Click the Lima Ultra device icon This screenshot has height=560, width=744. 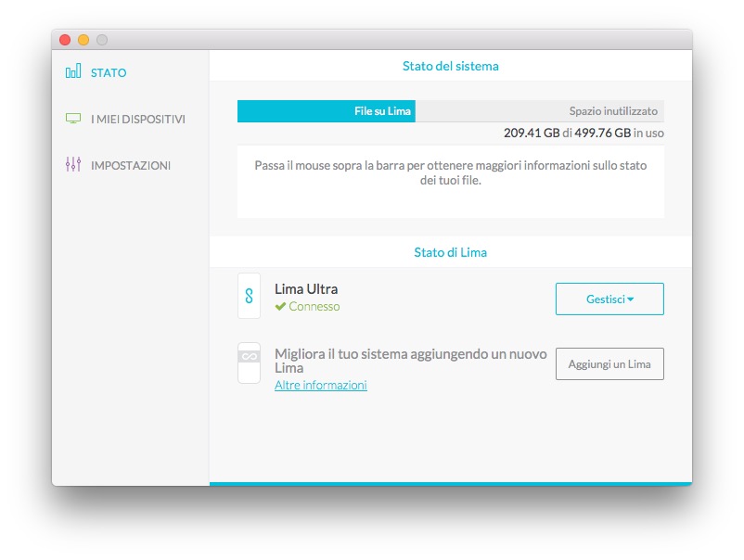point(250,296)
